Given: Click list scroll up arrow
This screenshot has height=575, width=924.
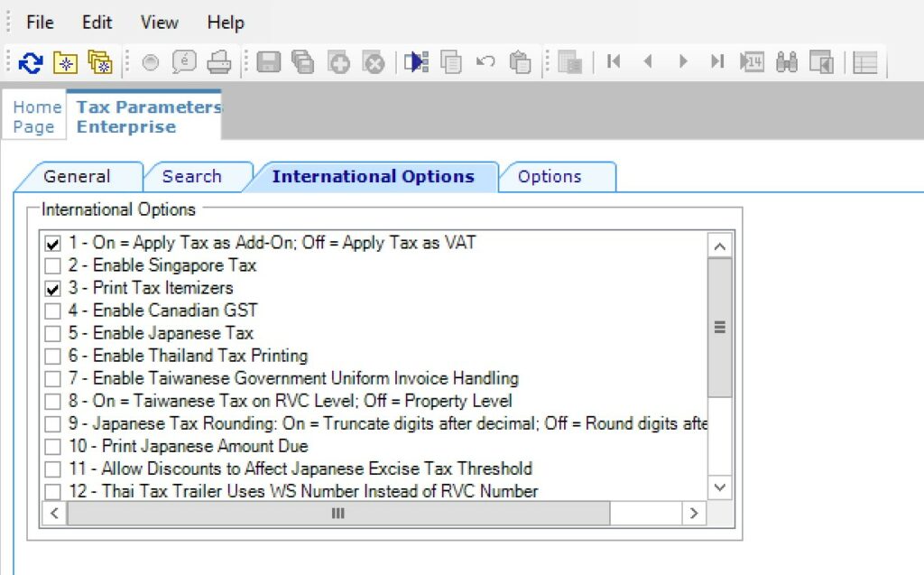Looking at the screenshot, I should click(719, 246).
